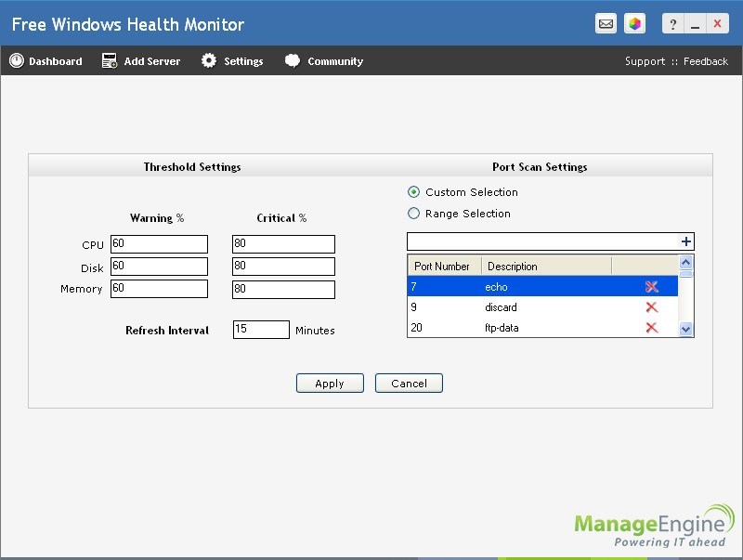This screenshot has height=560, width=743.
Task: Edit the CPU warning percentage field
Action: (159, 243)
